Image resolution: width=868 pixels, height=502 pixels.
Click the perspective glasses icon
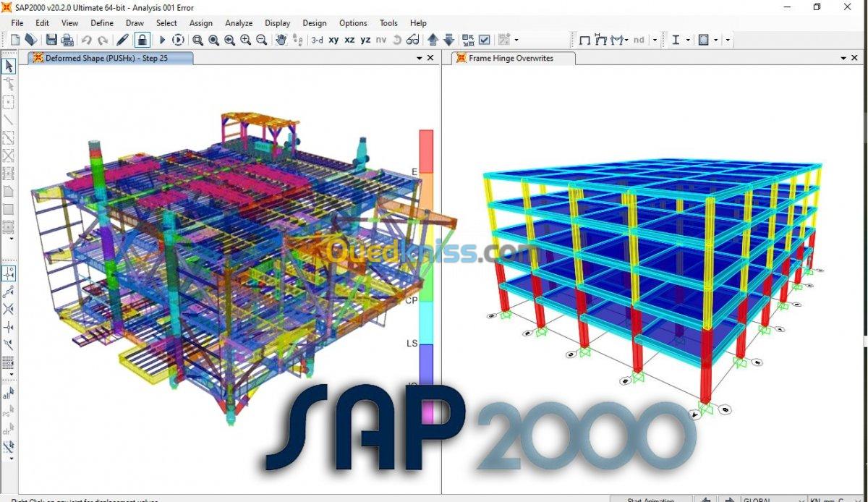[x=412, y=41]
